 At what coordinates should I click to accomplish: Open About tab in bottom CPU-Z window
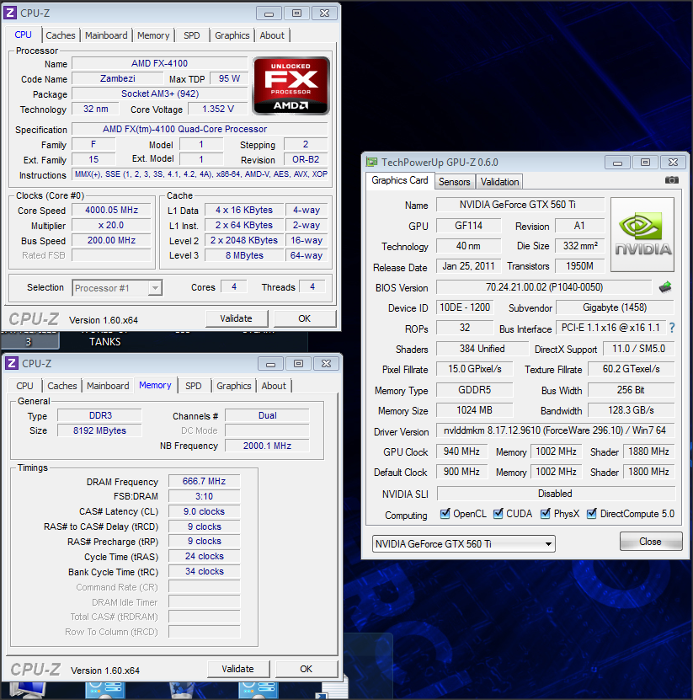[274, 386]
